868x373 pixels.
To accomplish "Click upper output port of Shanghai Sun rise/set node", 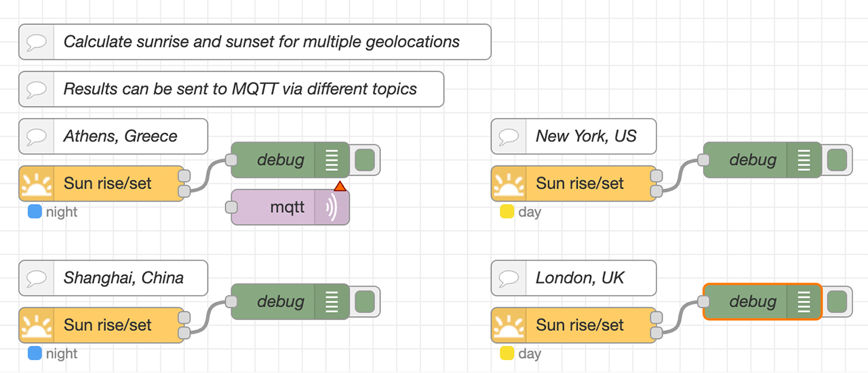I will pos(184,318).
